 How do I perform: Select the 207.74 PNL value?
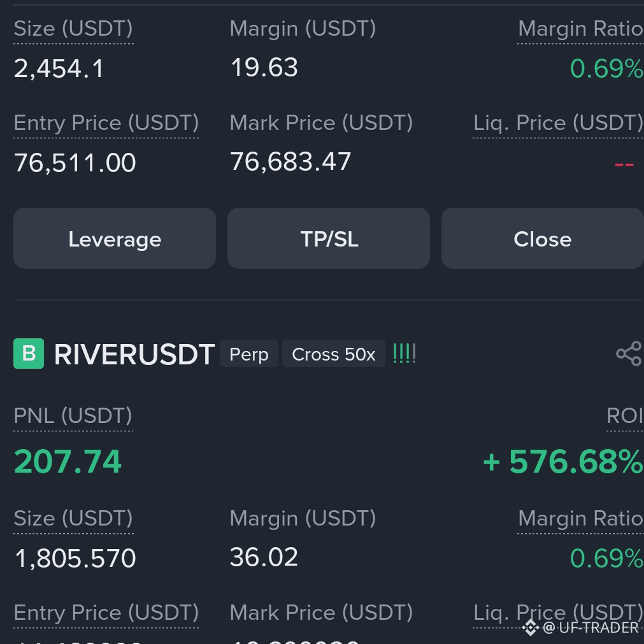pos(68,462)
